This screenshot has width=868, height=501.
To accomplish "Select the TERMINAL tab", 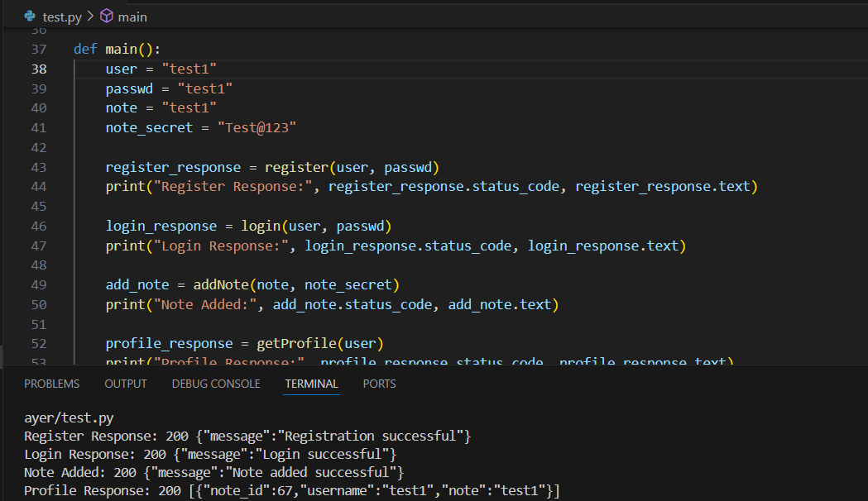I will tap(311, 384).
